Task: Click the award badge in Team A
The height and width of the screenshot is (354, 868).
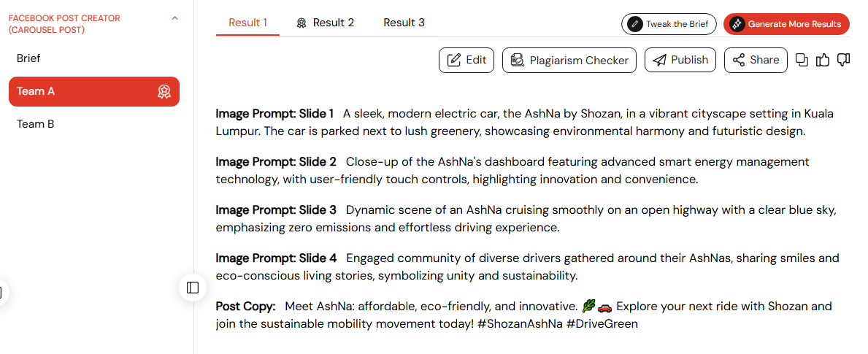Action: (x=164, y=91)
